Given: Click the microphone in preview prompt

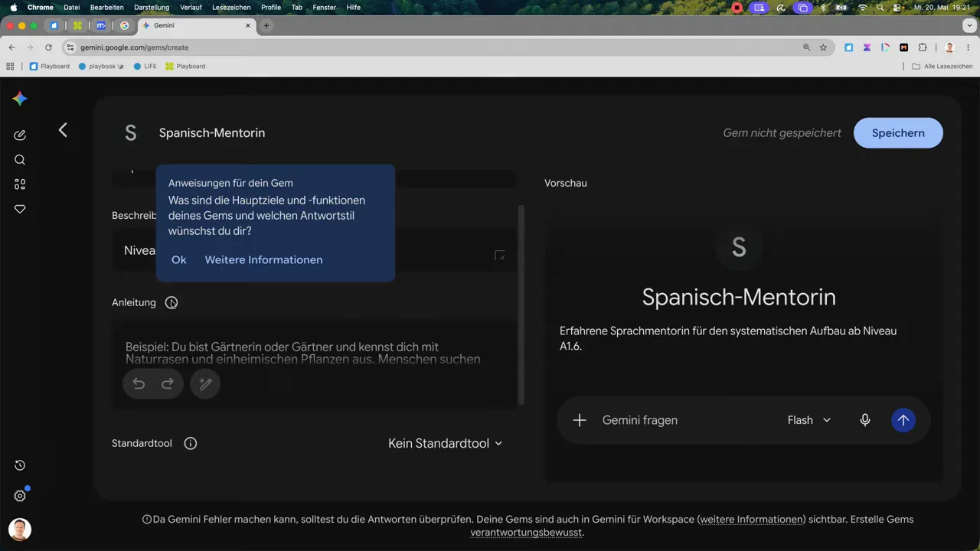Looking at the screenshot, I should coord(865,420).
